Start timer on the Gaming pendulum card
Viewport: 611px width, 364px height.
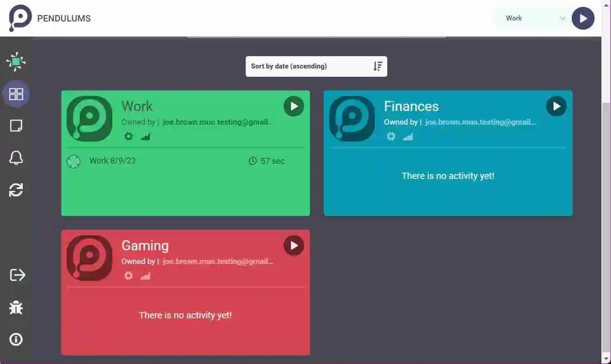[x=294, y=246]
